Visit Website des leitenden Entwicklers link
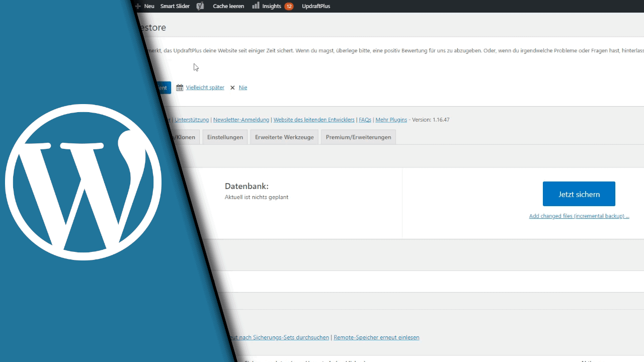The height and width of the screenshot is (362, 644). coord(314,120)
